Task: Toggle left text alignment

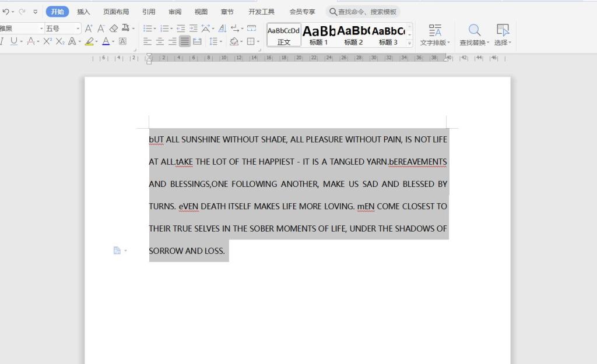Action: pos(147,41)
